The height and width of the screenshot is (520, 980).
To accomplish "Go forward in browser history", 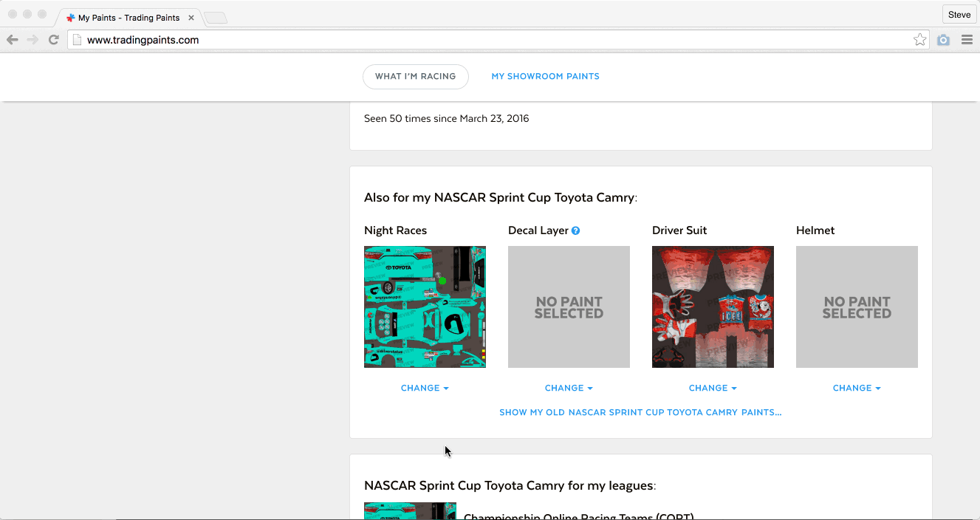I will point(32,40).
